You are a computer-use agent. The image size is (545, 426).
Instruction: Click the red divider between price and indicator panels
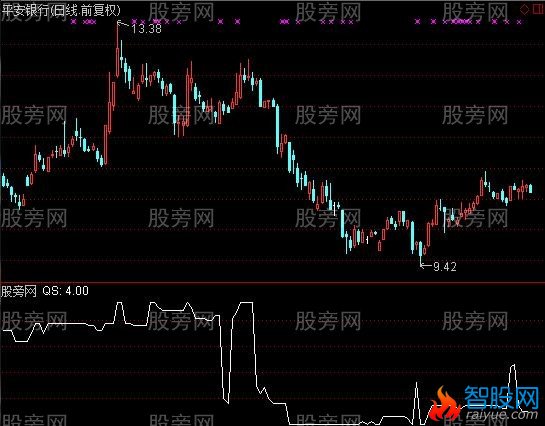(x=272, y=282)
